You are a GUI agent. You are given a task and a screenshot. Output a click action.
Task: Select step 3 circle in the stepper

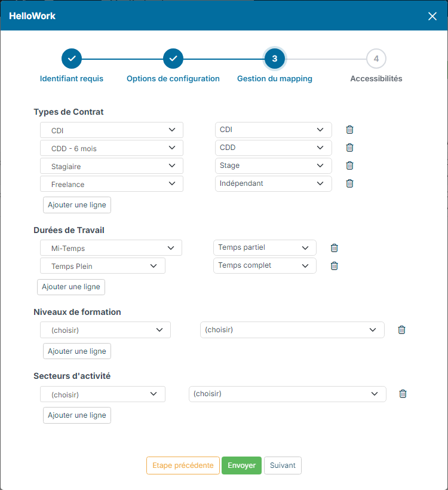click(x=275, y=59)
